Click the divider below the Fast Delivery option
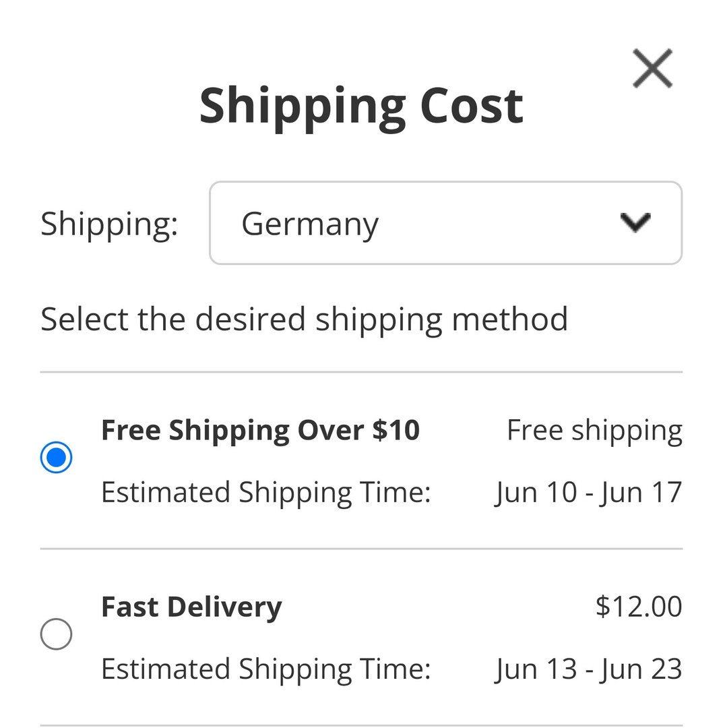The image size is (723, 728). pos(361,725)
